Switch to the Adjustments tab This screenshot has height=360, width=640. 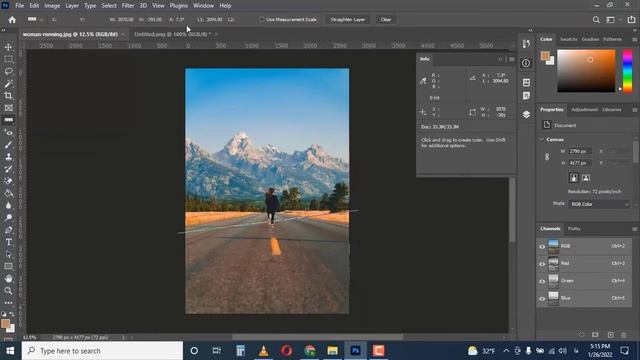click(584, 109)
